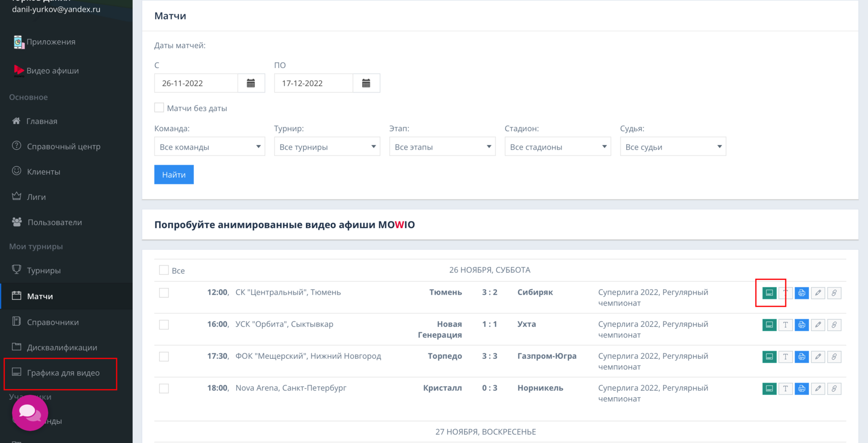868x443 pixels.
Task: Copy link of Новая Генерация vs Ухта match
Action: 834,325
